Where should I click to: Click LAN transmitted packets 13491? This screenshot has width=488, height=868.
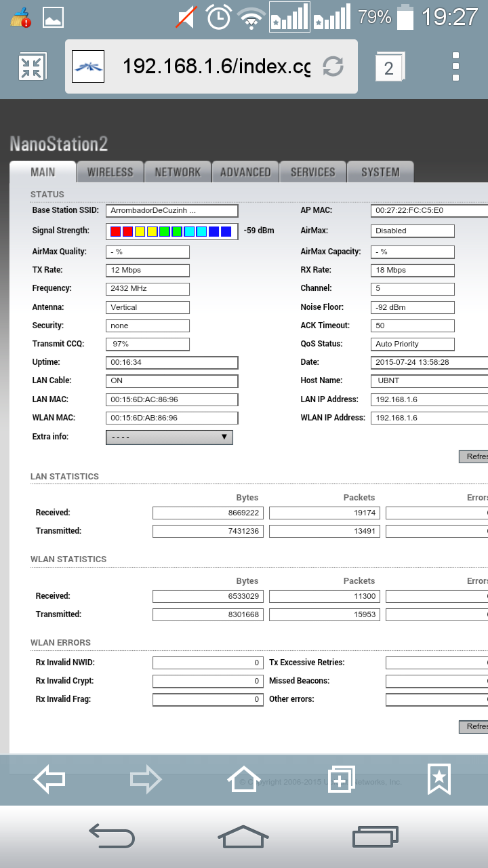pyautogui.click(x=325, y=531)
